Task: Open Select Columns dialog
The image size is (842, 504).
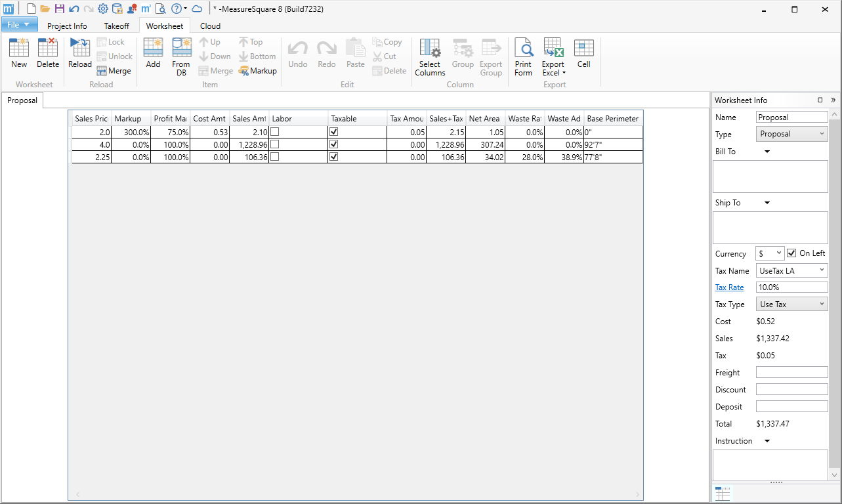Action: pos(430,57)
